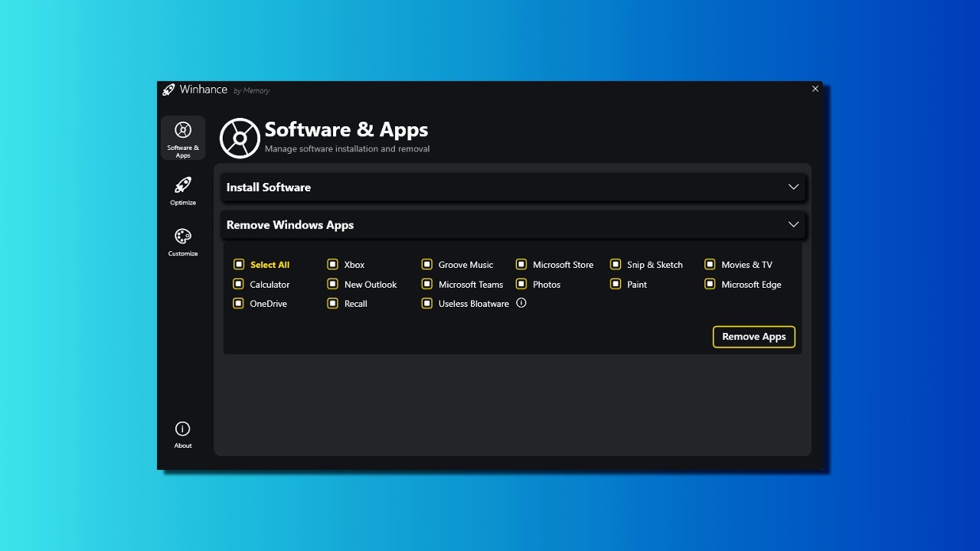Open the Optimize rocket icon
The width and height of the screenshot is (980, 551).
[183, 185]
